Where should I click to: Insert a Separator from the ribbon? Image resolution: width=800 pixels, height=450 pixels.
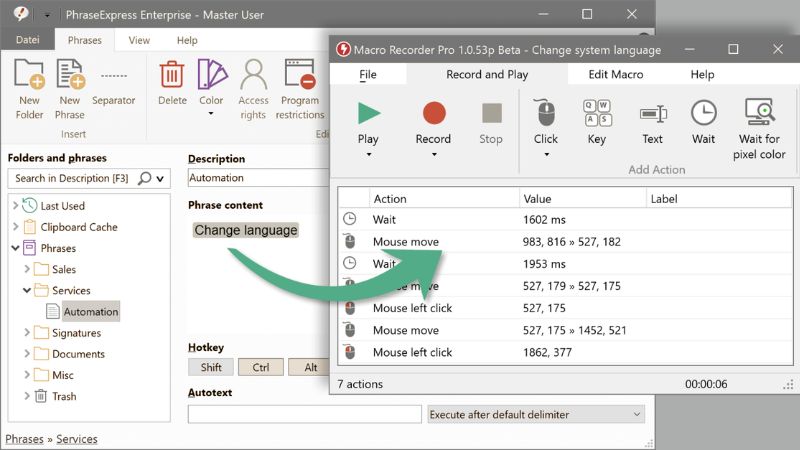pos(113,76)
